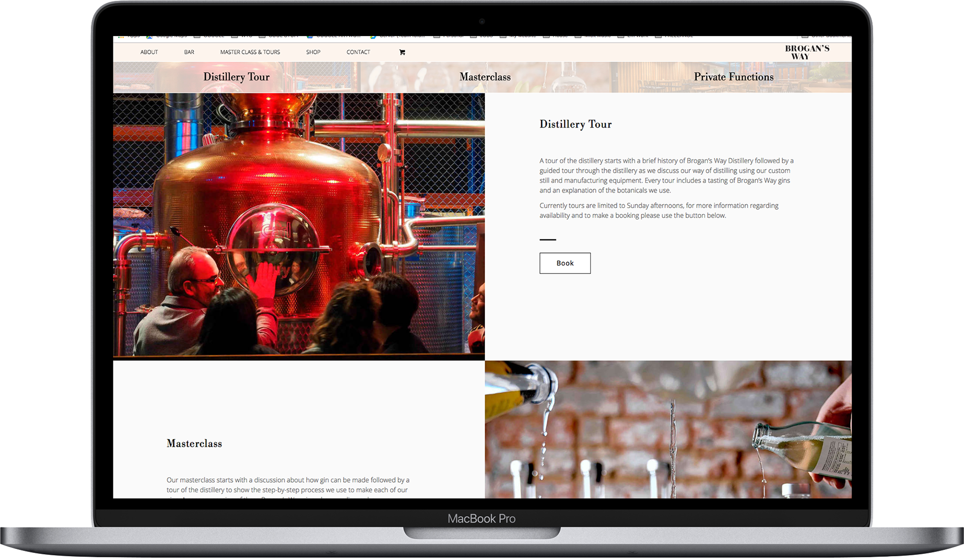Click the Masterclass section heading

[194, 444]
